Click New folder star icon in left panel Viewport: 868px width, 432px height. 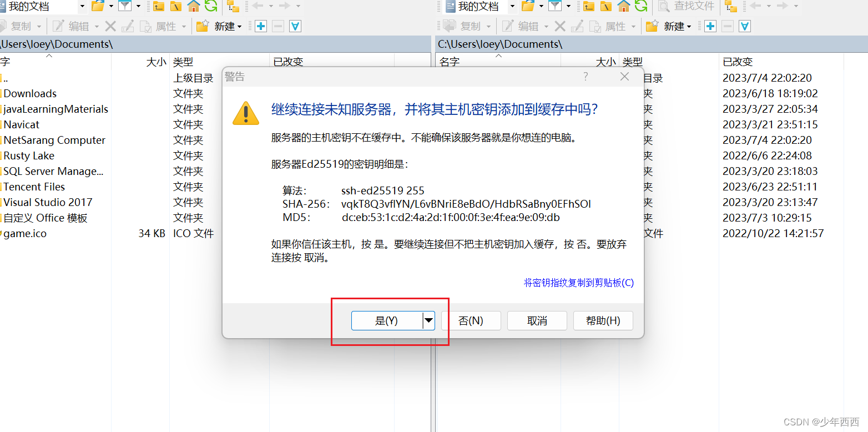(x=203, y=26)
